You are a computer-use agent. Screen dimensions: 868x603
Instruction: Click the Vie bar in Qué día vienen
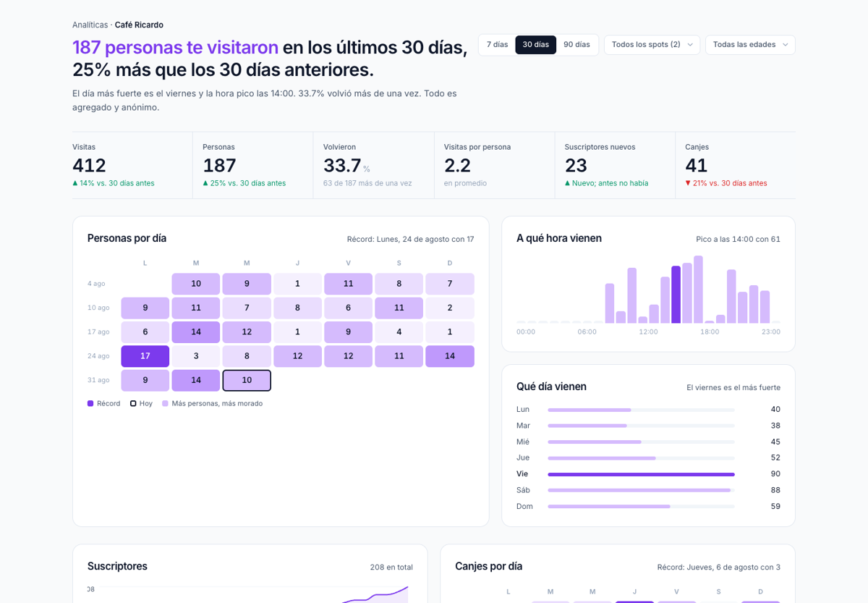[641, 474]
